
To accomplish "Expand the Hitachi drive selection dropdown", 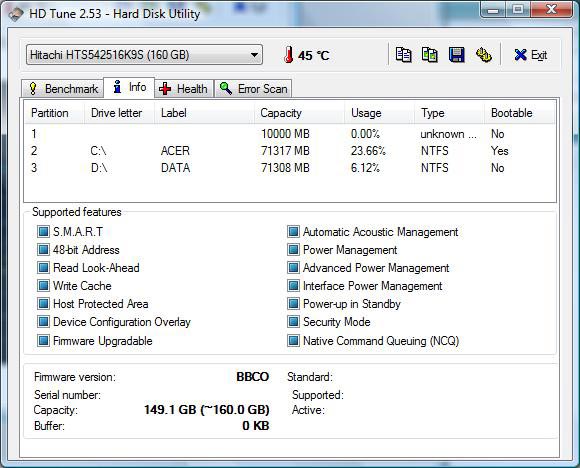I will click(x=144, y=55).
